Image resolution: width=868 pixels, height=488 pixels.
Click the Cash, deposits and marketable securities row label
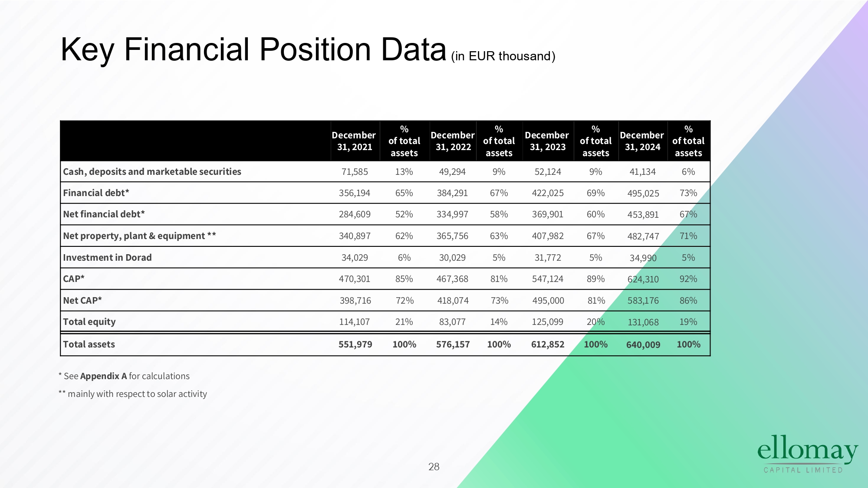click(152, 172)
